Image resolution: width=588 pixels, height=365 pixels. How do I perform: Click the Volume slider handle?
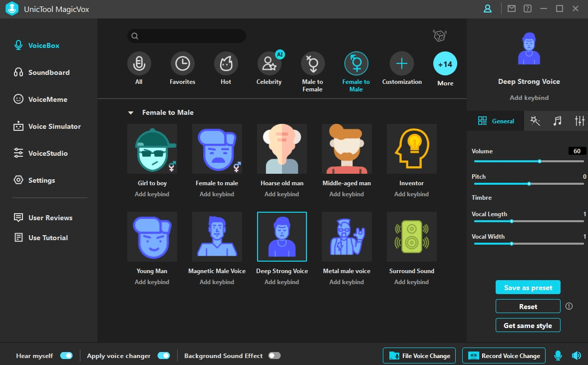(540, 161)
